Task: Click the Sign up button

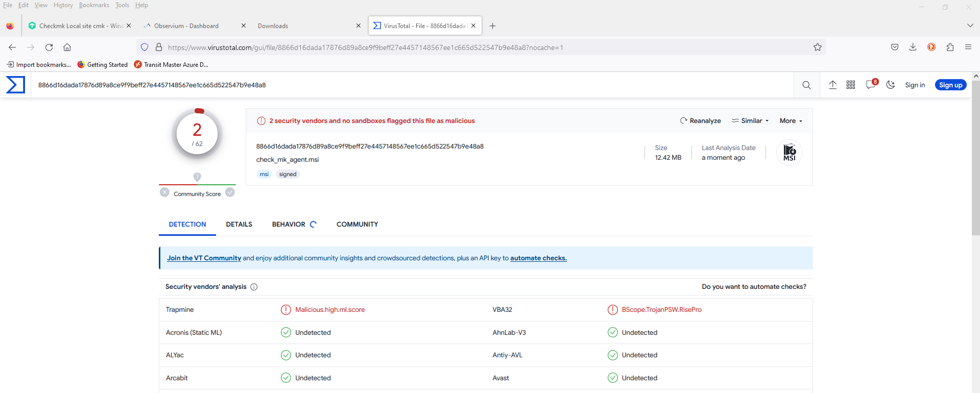Action: [x=950, y=85]
